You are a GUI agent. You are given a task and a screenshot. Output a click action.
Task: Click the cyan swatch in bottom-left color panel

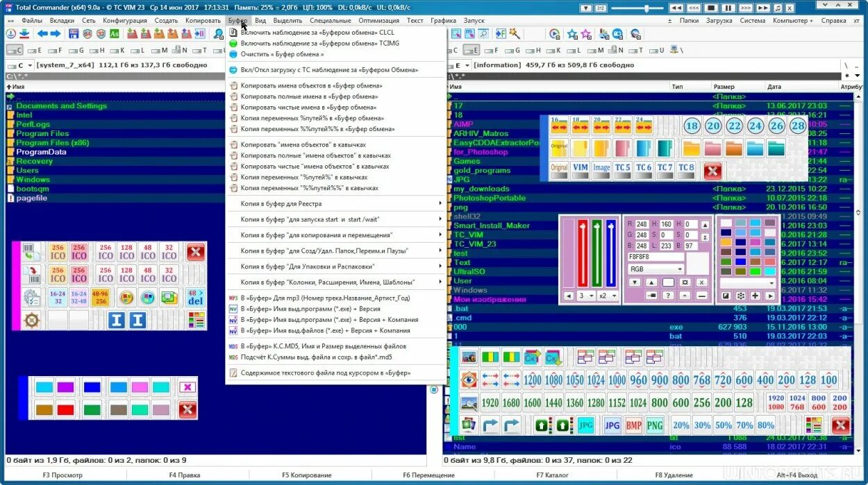[44, 387]
